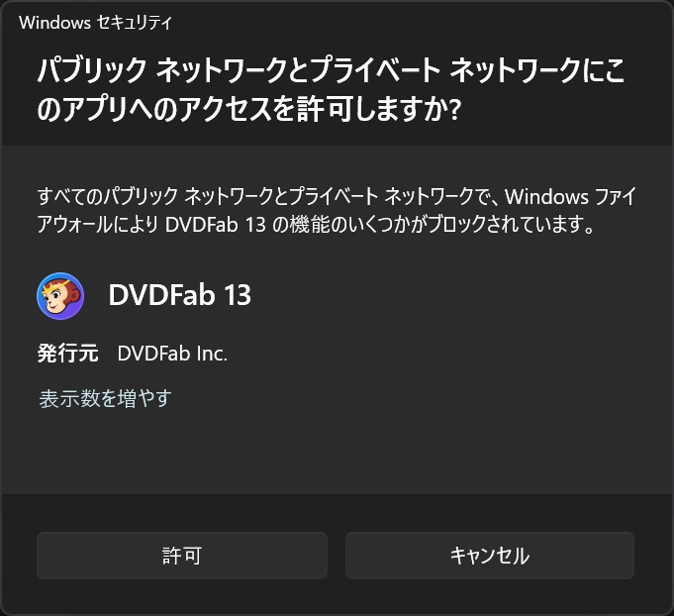Click セキュリティ word in title bar
This screenshot has width=674, height=616.
click(134, 23)
